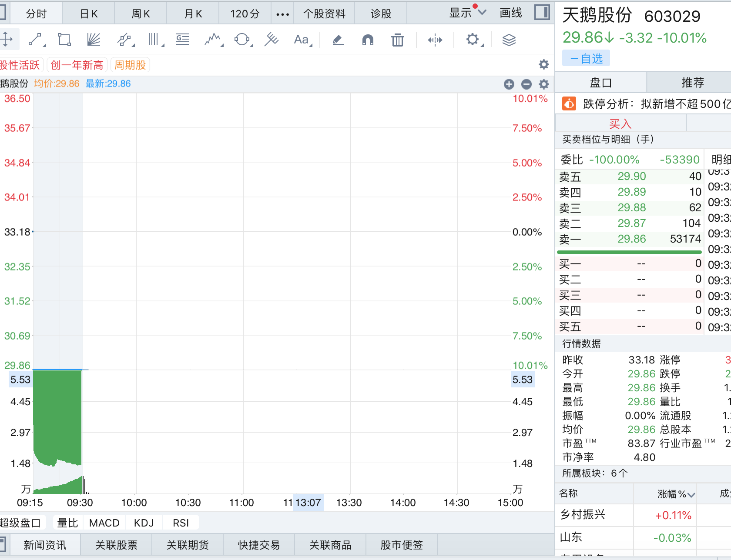Image resolution: width=731 pixels, height=560 pixels.
Task: Open the 关联期货 related futures tab
Action: [188, 545]
